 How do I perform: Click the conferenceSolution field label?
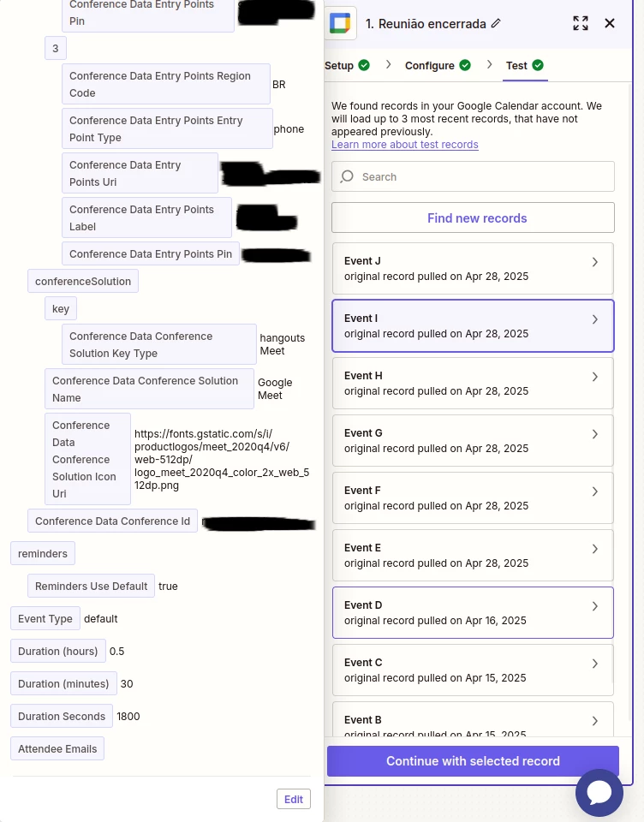[x=83, y=282]
